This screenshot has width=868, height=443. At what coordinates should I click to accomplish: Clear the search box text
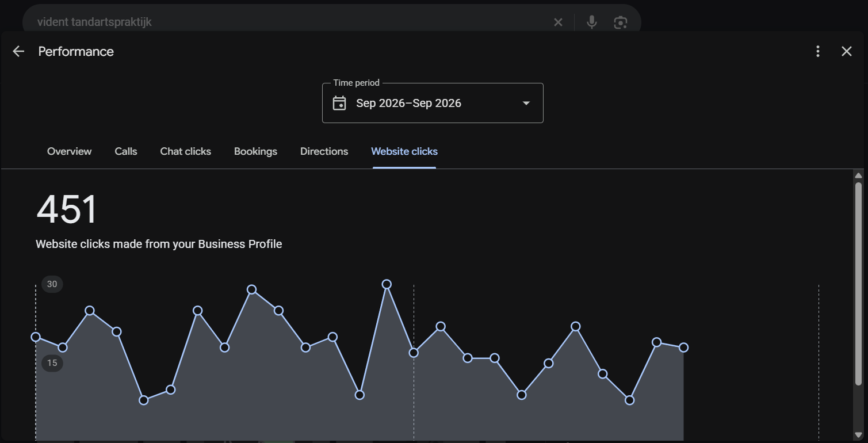558,22
